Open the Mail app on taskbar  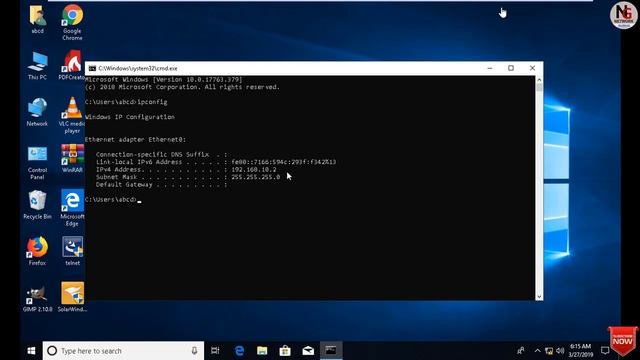(308, 351)
